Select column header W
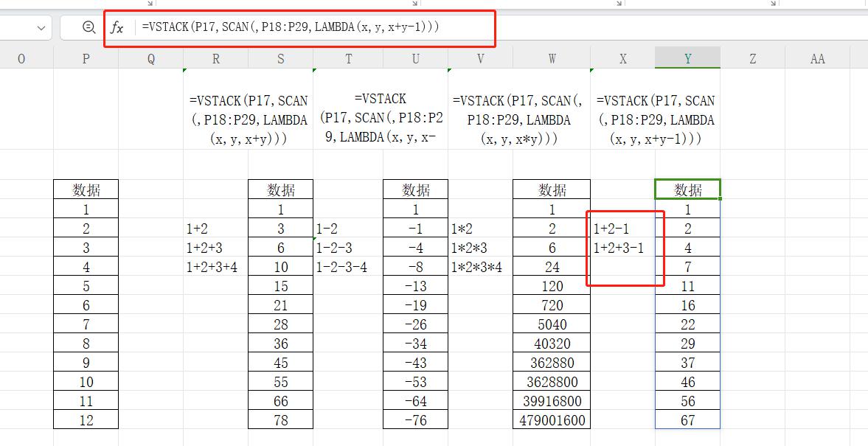 (552, 59)
